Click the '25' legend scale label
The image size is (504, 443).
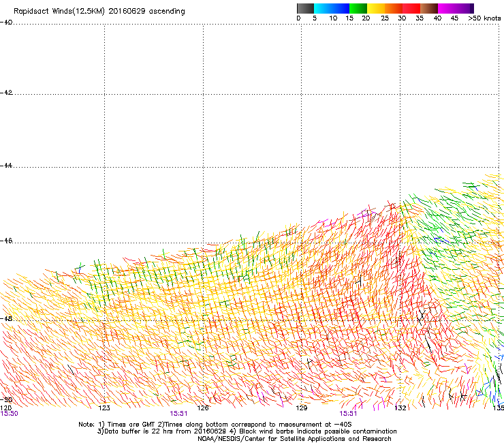(x=385, y=18)
